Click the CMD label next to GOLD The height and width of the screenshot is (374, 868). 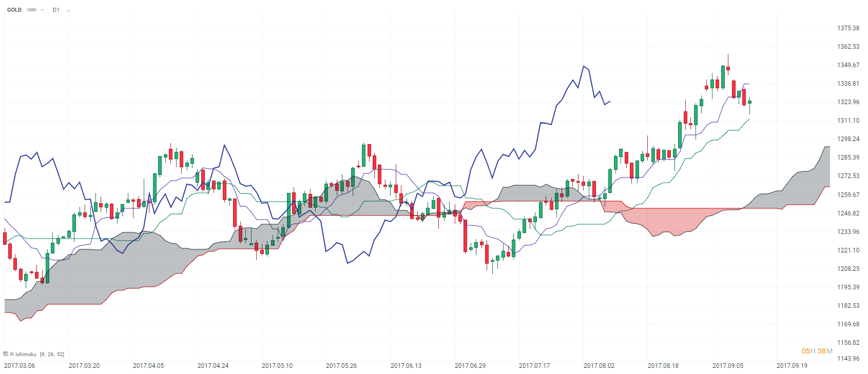tap(32, 10)
